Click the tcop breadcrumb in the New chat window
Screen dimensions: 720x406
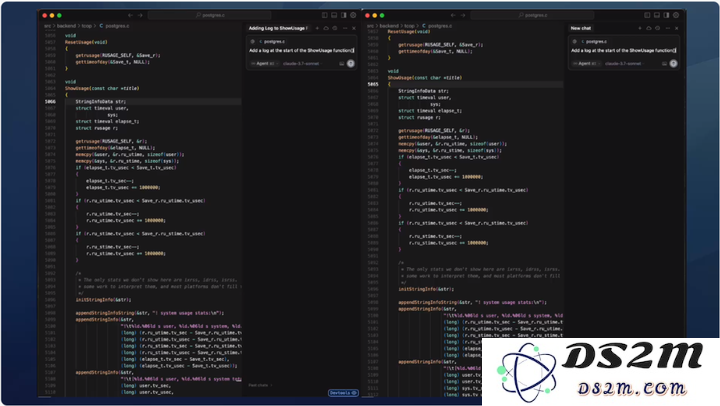[409, 26]
